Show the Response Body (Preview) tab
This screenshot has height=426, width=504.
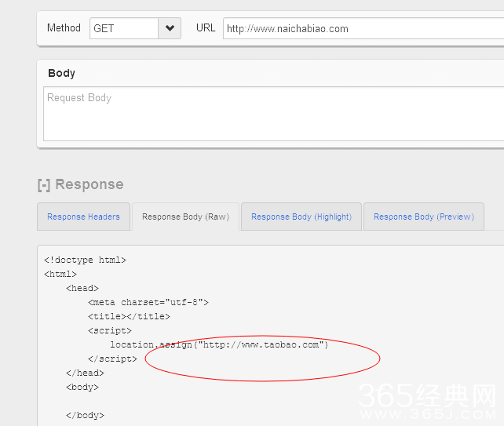(x=424, y=217)
